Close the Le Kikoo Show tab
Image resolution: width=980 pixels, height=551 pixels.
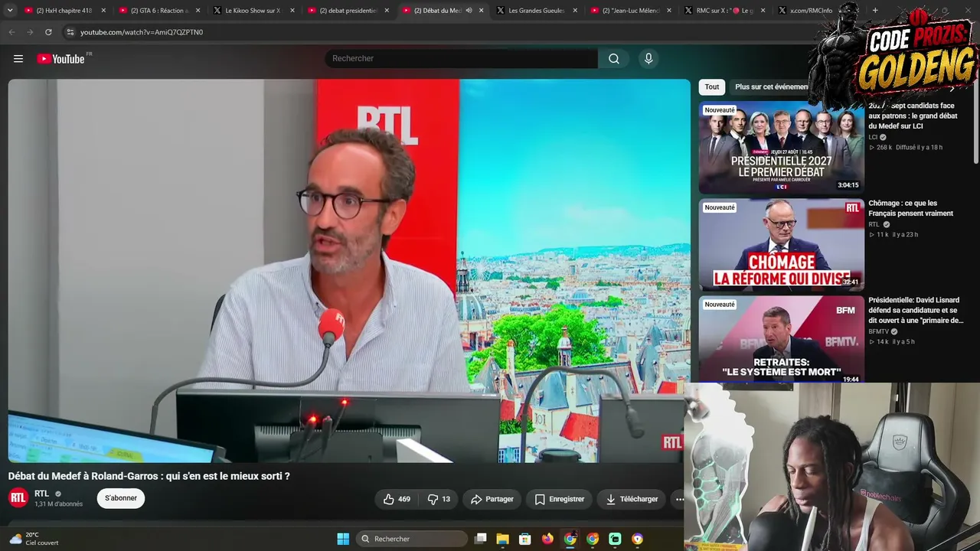click(x=292, y=11)
